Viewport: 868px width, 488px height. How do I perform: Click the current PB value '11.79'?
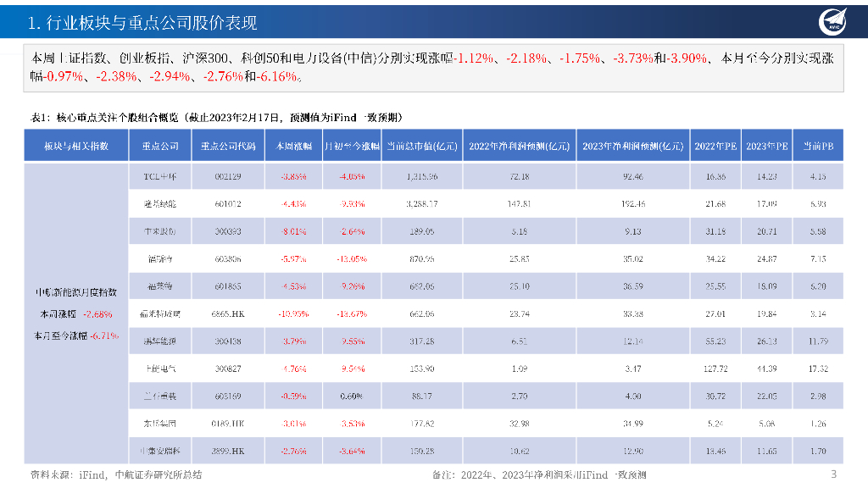tap(818, 341)
